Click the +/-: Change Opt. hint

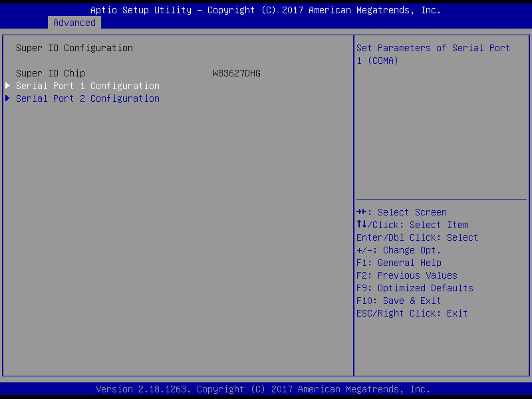point(398,251)
